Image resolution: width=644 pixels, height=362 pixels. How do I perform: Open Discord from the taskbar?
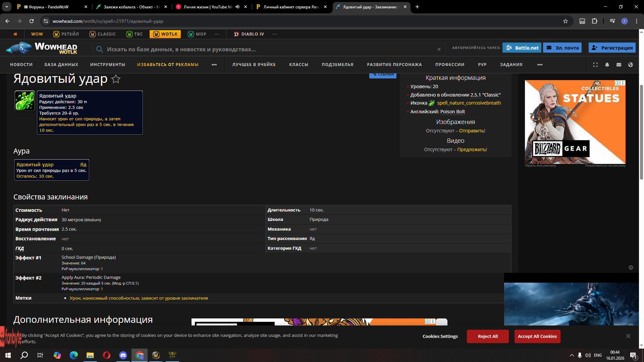coord(123,355)
